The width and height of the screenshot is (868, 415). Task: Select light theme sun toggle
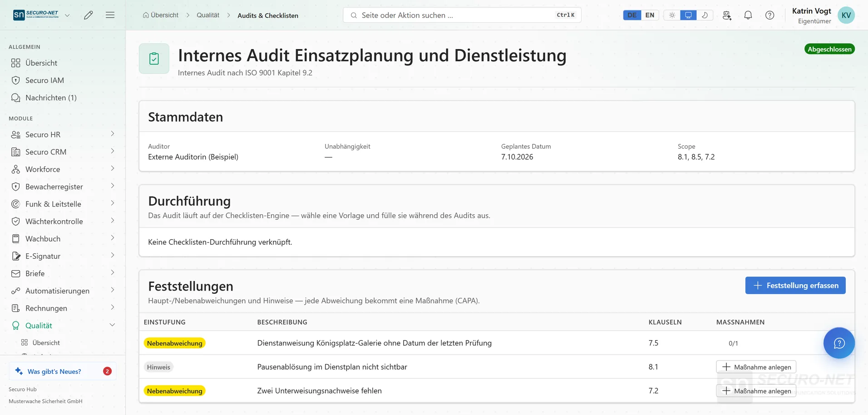(x=672, y=15)
